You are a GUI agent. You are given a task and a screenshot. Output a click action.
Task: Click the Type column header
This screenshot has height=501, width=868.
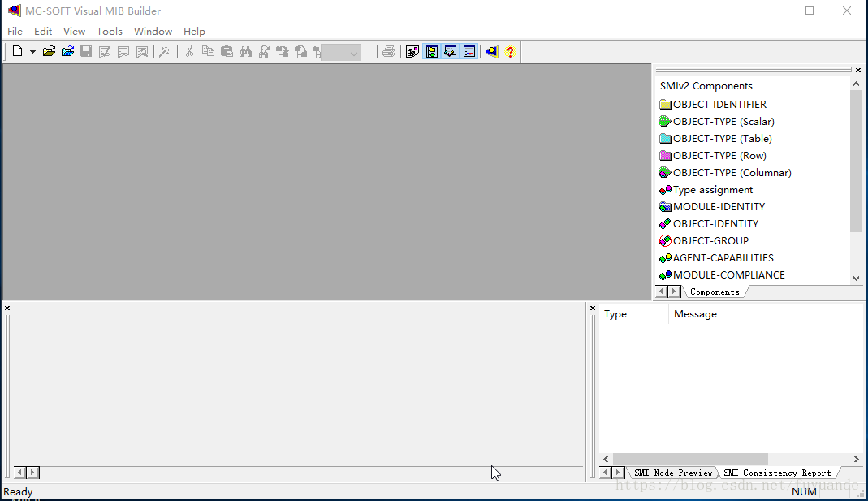[x=634, y=314]
